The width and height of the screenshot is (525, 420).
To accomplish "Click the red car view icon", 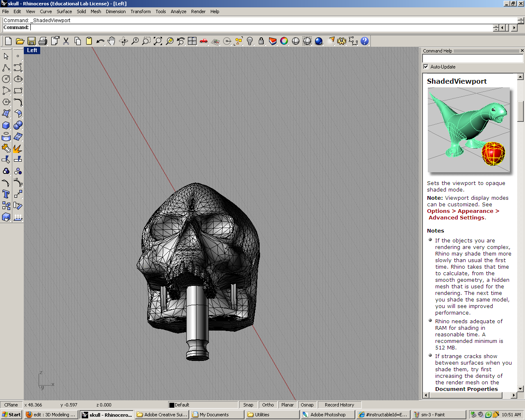I will (204, 41).
